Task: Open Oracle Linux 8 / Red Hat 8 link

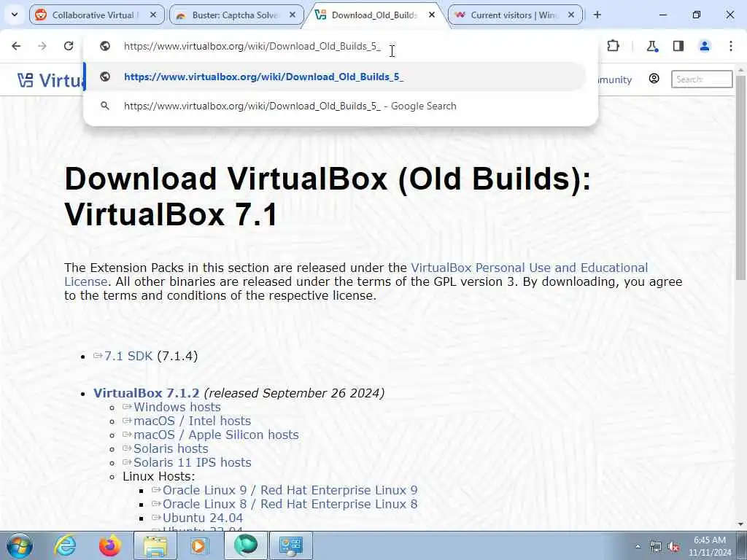Action: point(290,504)
